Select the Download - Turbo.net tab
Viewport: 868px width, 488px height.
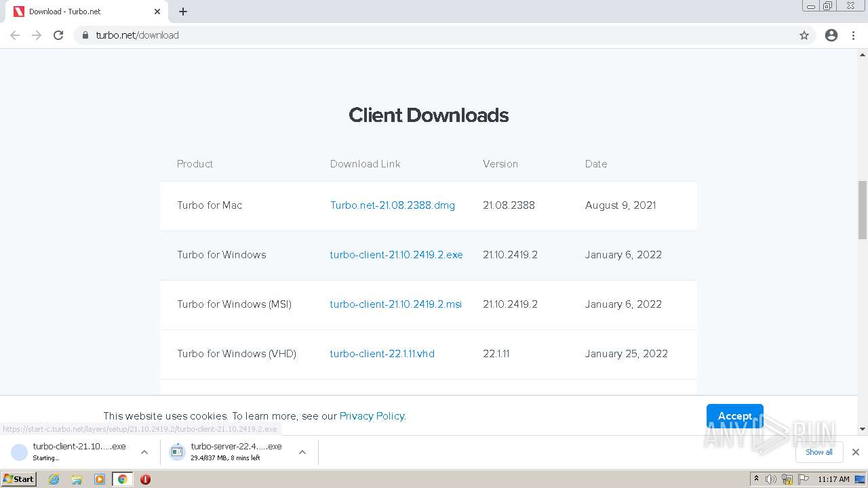(x=88, y=12)
